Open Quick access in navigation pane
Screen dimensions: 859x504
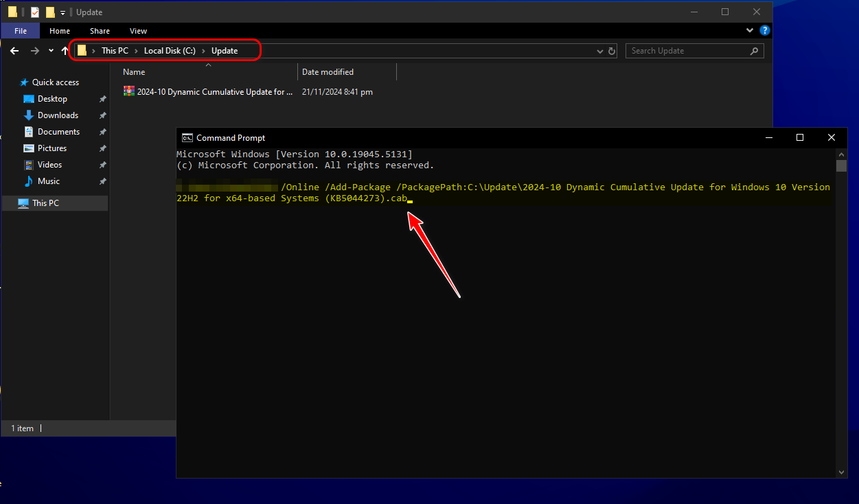[x=55, y=82]
